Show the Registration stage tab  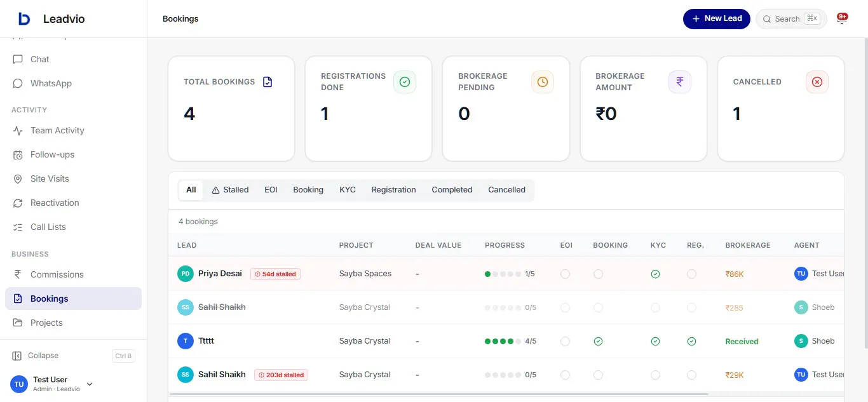393,190
